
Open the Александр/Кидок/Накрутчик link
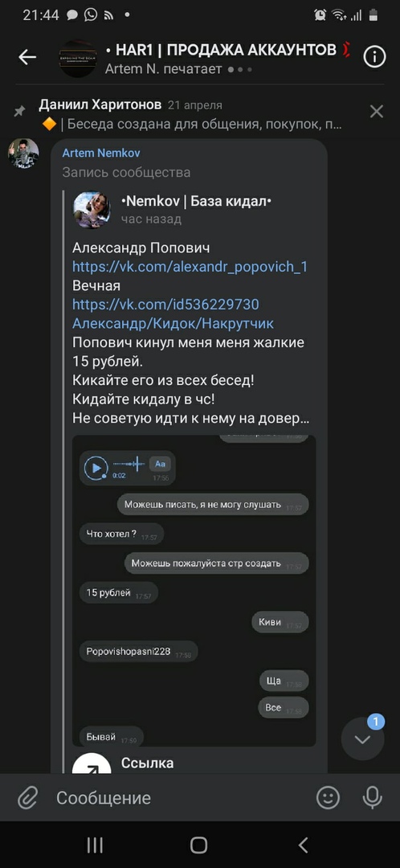[x=173, y=323]
